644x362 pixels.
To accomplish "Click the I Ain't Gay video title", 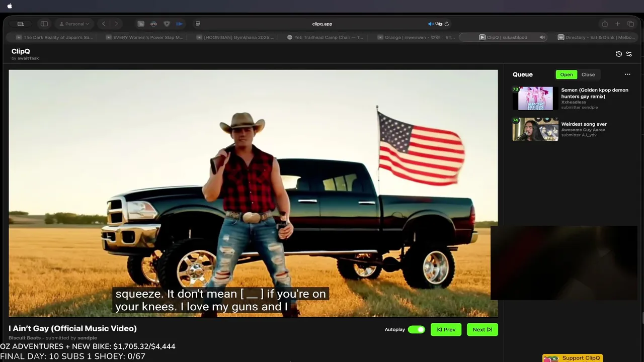I will pyautogui.click(x=72, y=328).
